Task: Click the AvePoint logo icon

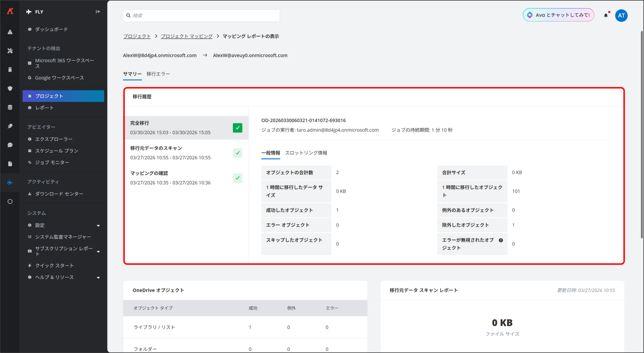Action: pyautogui.click(x=10, y=11)
